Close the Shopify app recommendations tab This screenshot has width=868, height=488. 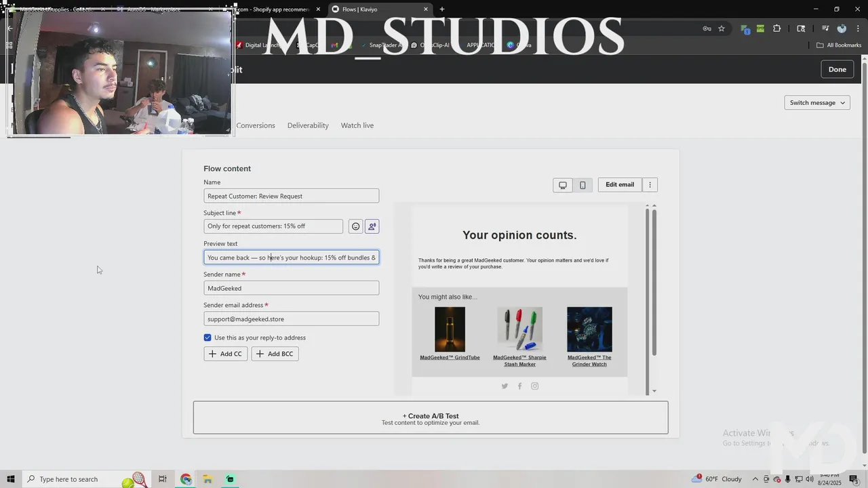point(318,9)
